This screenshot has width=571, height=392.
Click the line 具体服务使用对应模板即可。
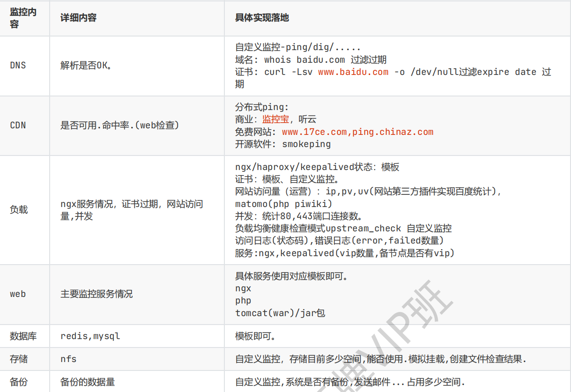[291, 276]
